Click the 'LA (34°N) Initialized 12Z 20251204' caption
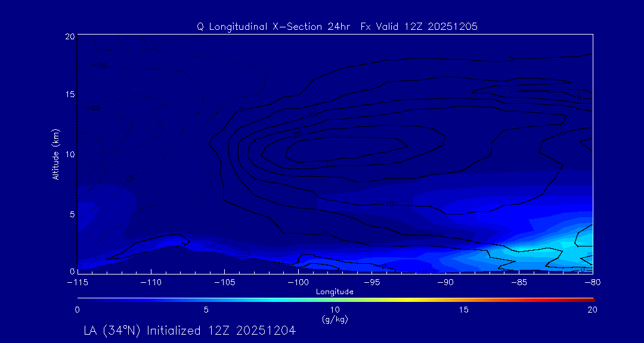The image size is (644, 343). [x=190, y=330]
